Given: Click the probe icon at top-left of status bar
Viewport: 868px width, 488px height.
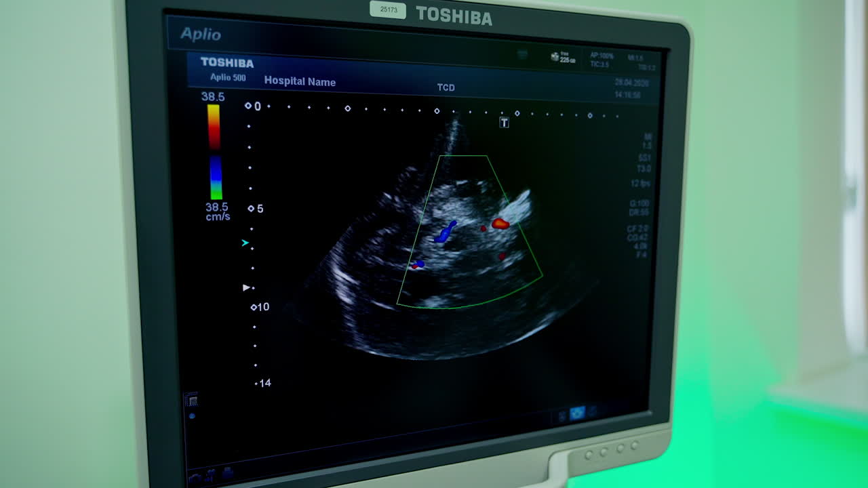Looking at the screenshot, I should point(522,54).
